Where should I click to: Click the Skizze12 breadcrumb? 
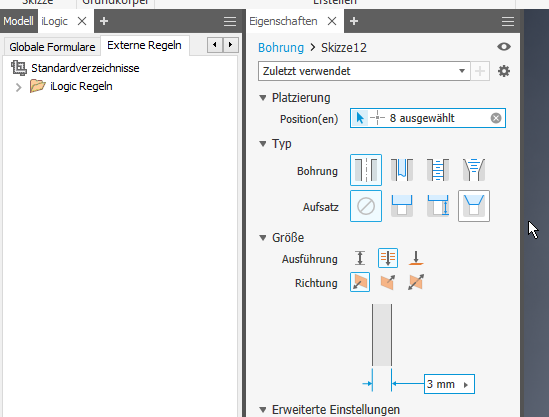point(344,48)
